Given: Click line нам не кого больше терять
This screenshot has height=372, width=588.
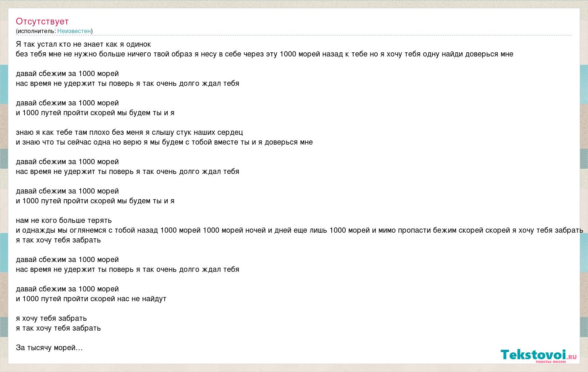Looking at the screenshot, I should [64, 221].
